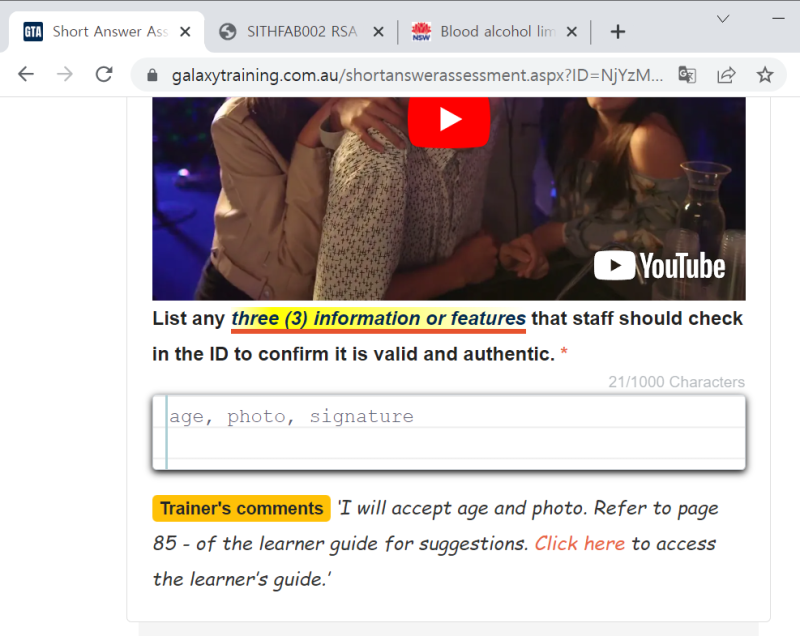Image resolution: width=800 pixels, height=636 pixels.
Task: Follow the 'Click here' learner guide link
Action: point(580,544)
